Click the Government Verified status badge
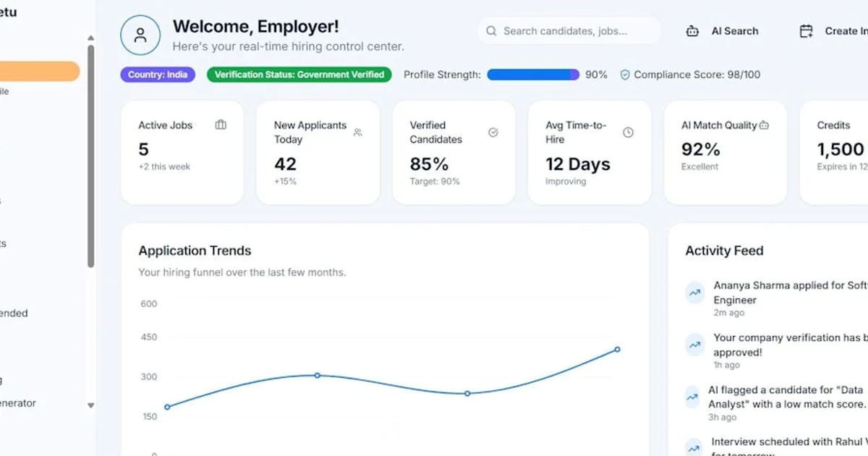Viewport: 868px width, 456px height. coord(299,75)
